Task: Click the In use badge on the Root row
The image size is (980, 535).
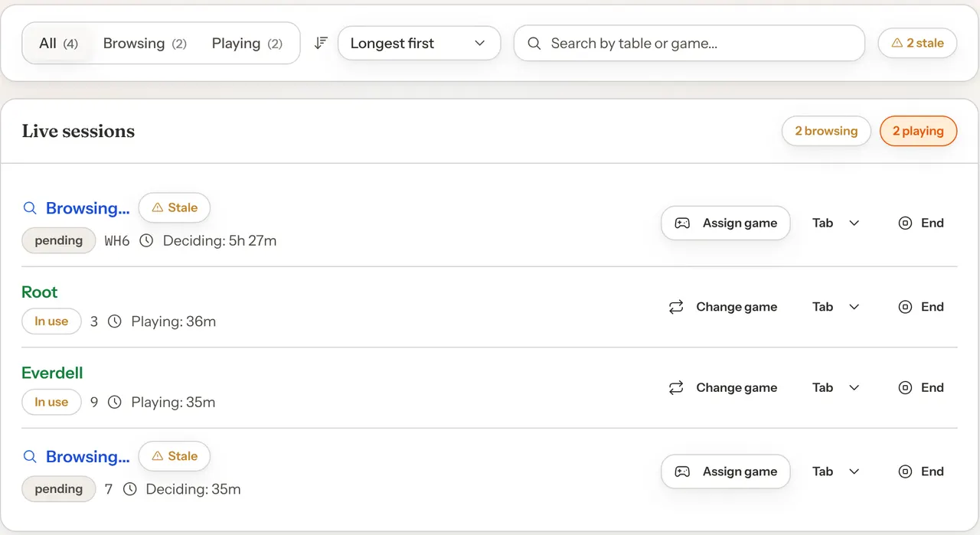Action: 51,321
